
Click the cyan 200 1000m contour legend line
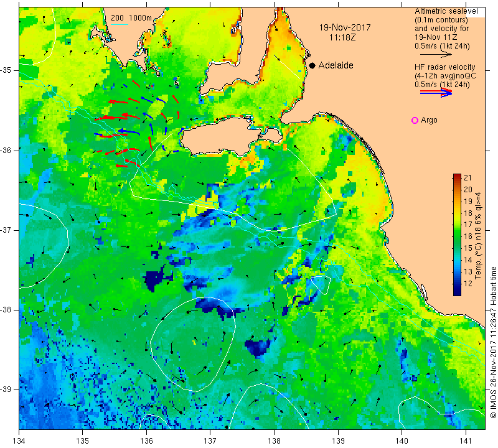(x=119, y=24)
